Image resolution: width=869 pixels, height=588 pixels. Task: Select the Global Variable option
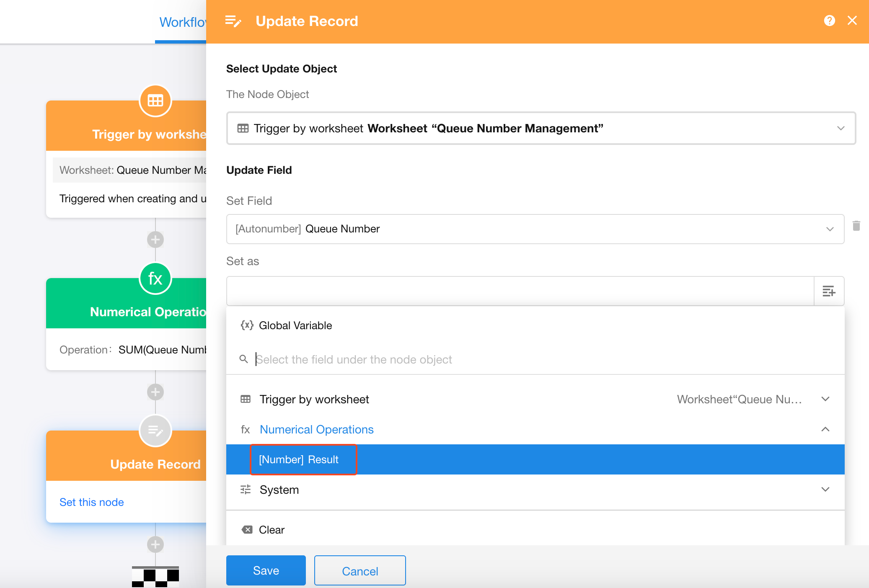[x=295, y=325]
